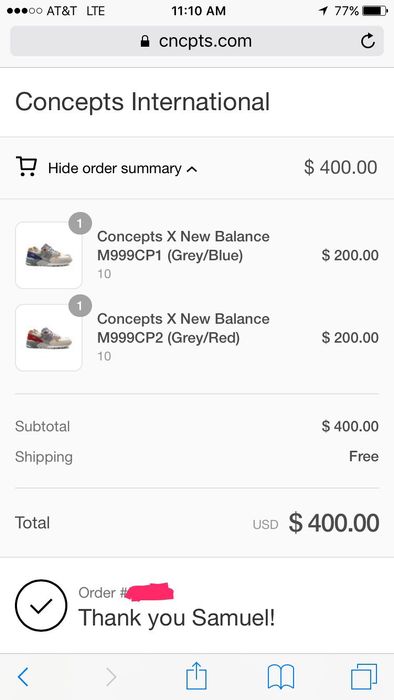Reload the page with refresh icon

(x=368, y=41)
